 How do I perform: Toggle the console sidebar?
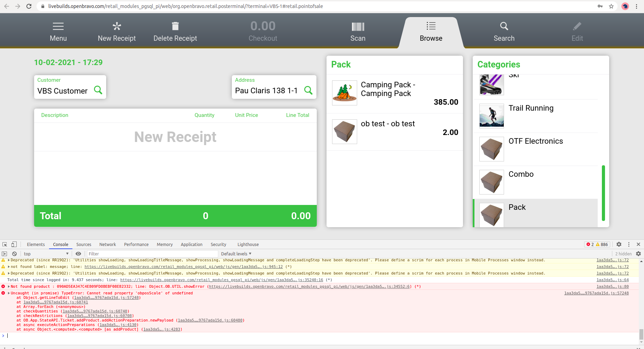pyautogui.click(x=5, y=254)
